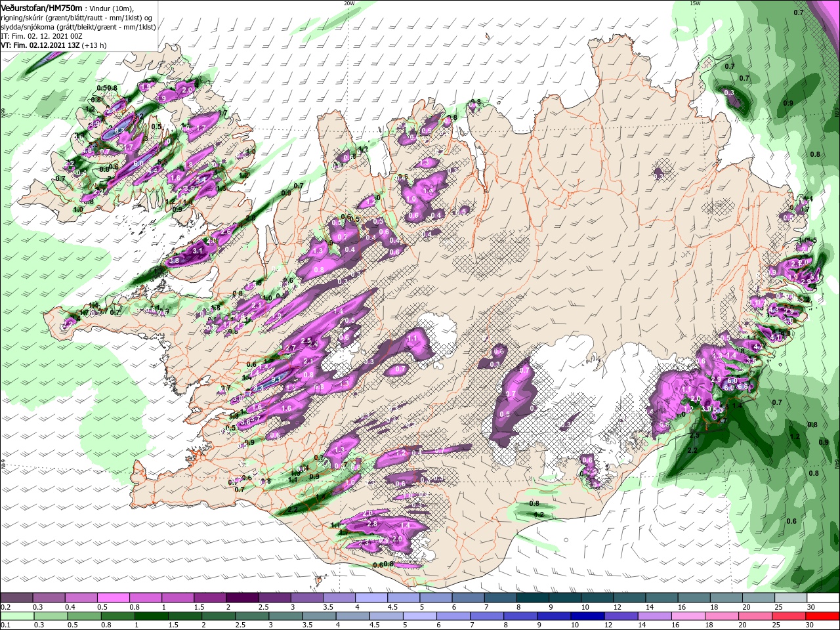
Task: Click the pink 18 swatch in rain scale
Action: [x=721, y=616]
